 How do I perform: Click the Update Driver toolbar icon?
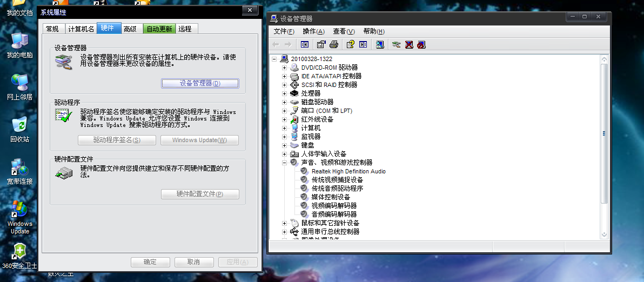pyautogui.click(x=397, y=44)
